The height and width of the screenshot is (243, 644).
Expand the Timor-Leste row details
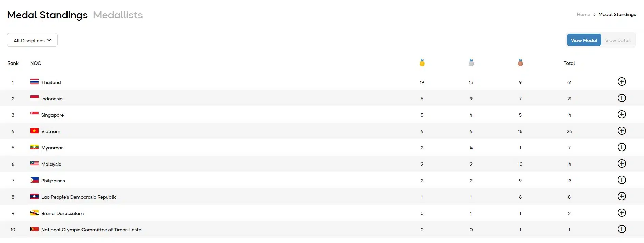pyautogui.click(x=621, y=229)
